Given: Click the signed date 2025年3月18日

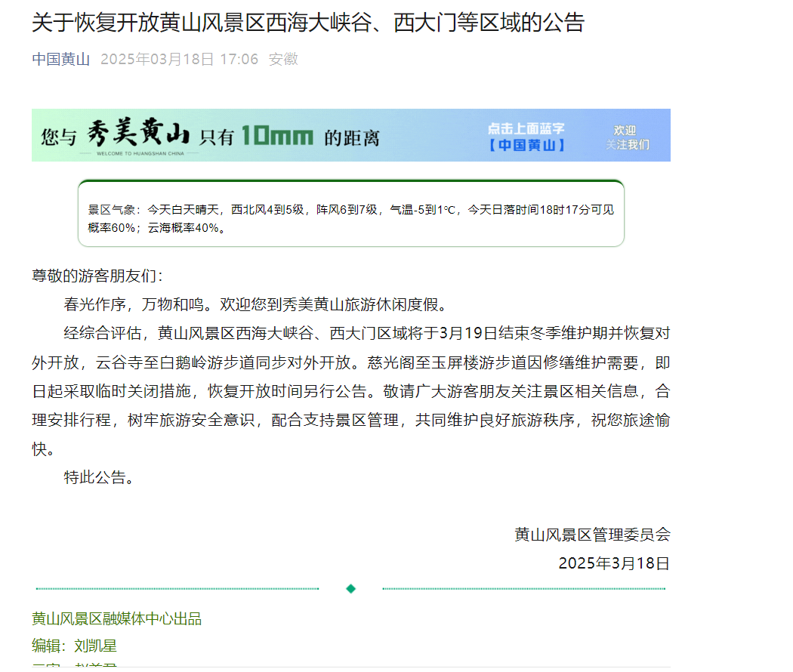Looking at the screenshot, I should [x=613, y=563].
